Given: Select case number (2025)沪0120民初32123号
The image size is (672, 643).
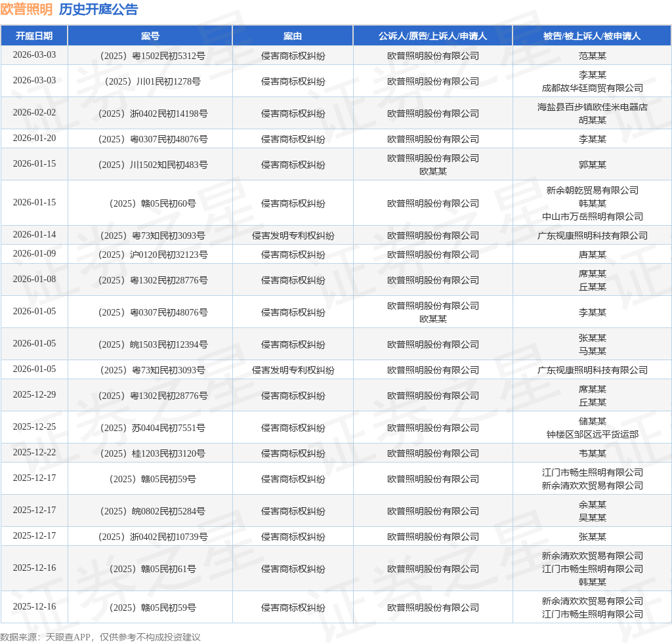Looking at the screenshot, I should click(153, 255).
